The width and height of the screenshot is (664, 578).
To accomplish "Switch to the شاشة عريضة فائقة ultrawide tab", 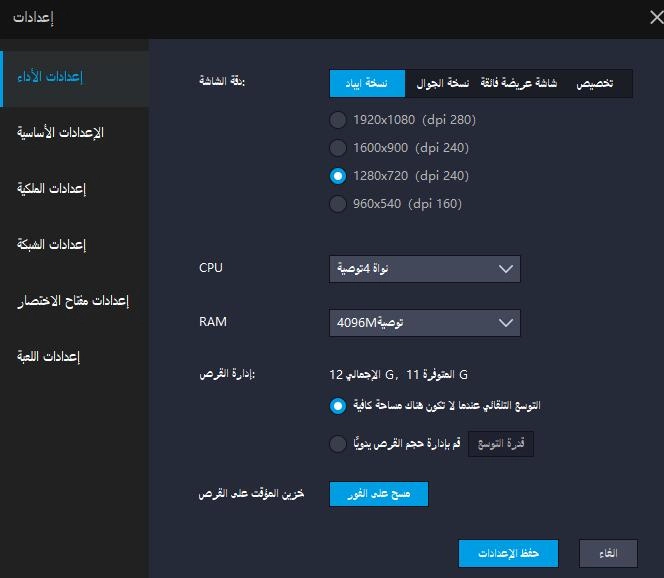I will point(518,83).
